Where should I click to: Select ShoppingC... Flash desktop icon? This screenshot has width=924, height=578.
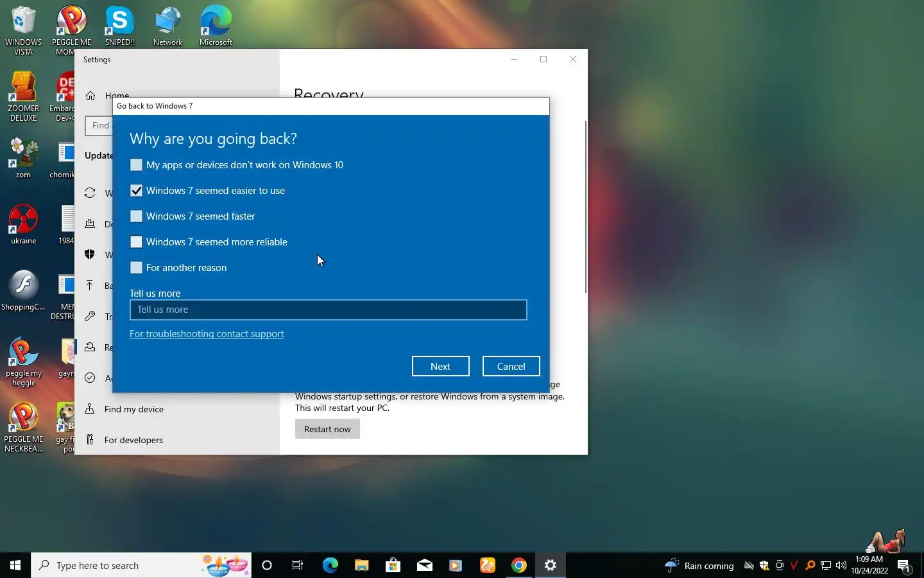click(24, 291)
